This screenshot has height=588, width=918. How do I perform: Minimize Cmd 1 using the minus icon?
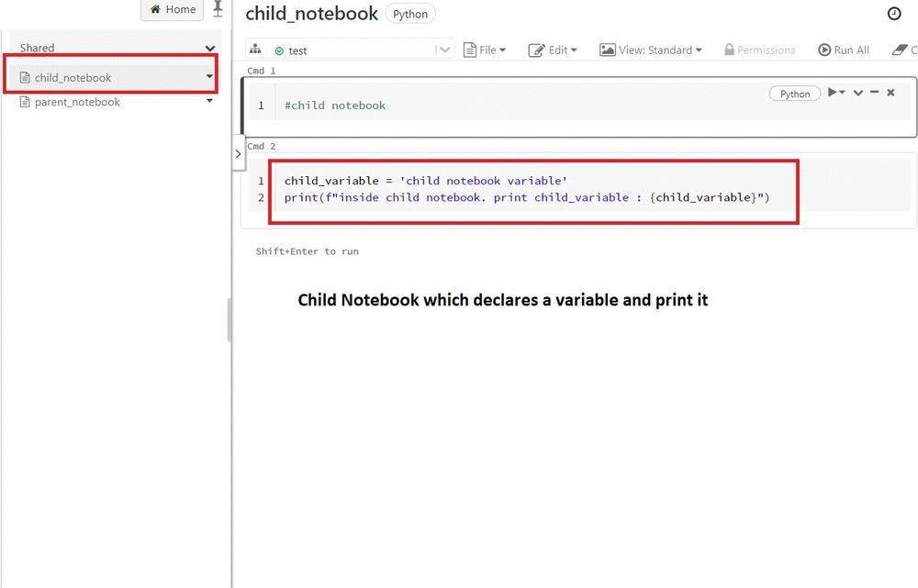pyautogui.click(x=876, y=93)
